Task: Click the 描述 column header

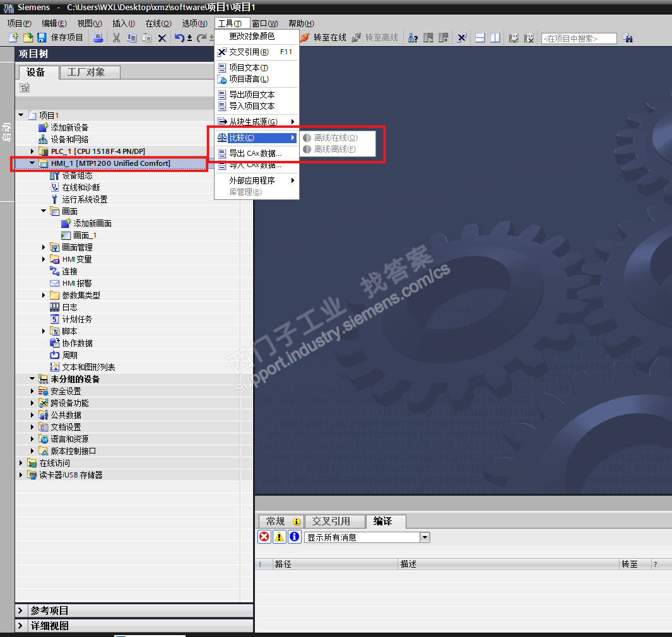Action: tap(509, 564)
